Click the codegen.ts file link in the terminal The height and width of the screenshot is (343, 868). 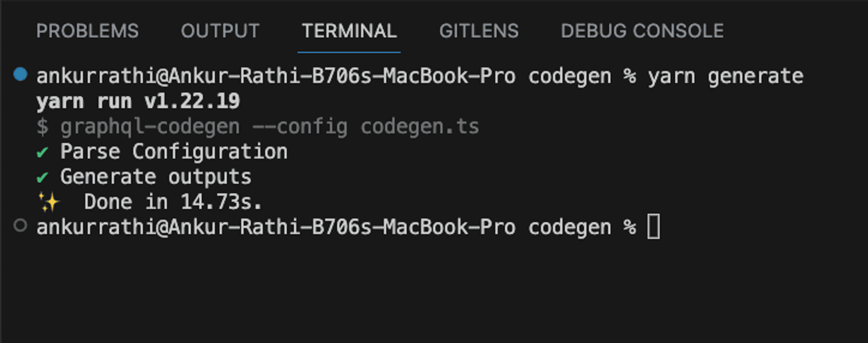click(x=420, y=127)
